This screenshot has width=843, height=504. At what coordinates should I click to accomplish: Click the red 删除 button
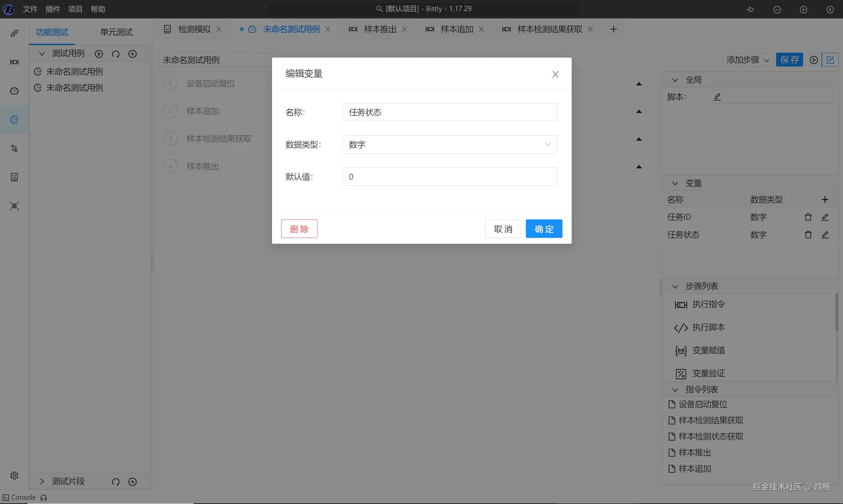tap(299, 229)
